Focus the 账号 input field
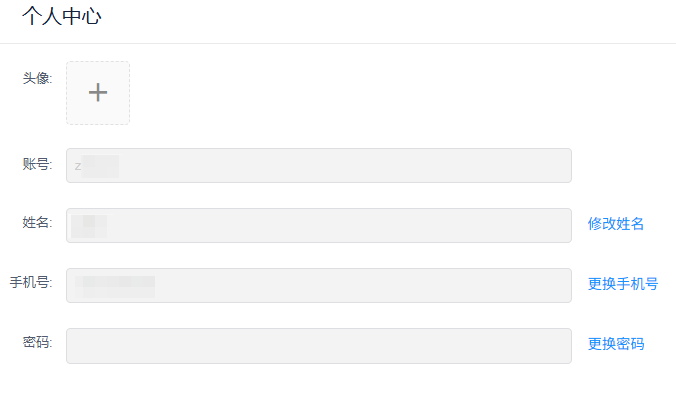Screen dimensions: 676x399 [319, 166]
